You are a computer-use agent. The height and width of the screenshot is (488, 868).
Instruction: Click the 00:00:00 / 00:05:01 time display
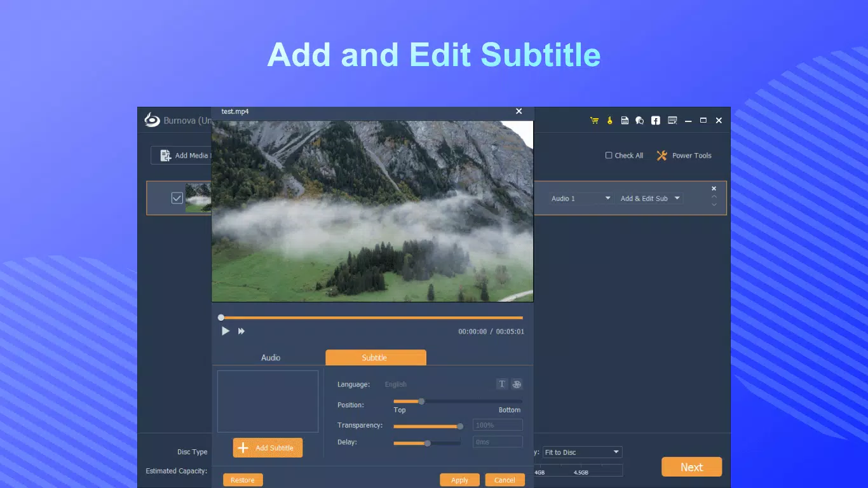[x=491, y=332]
